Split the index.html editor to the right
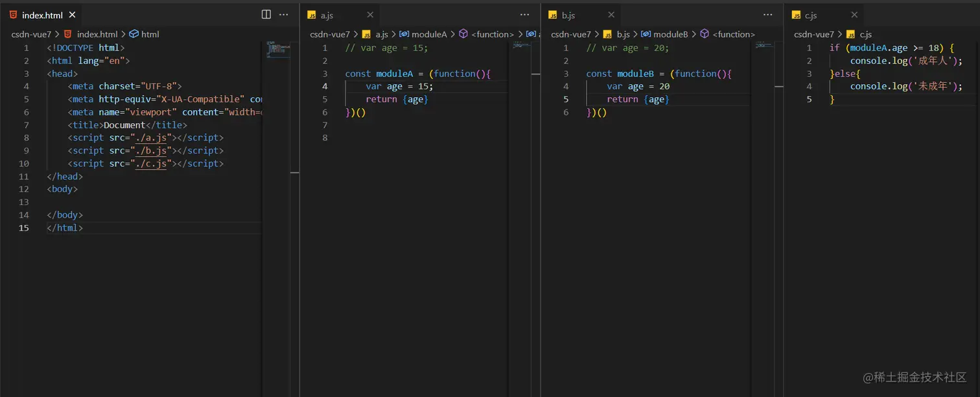The height and width of the screenshot is (397, 980). [x=266, y=14]
